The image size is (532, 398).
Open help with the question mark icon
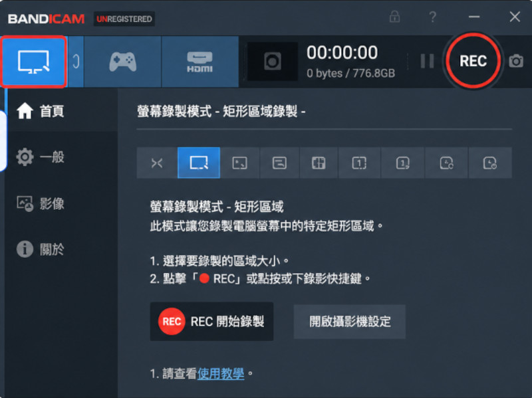(432, 17)
